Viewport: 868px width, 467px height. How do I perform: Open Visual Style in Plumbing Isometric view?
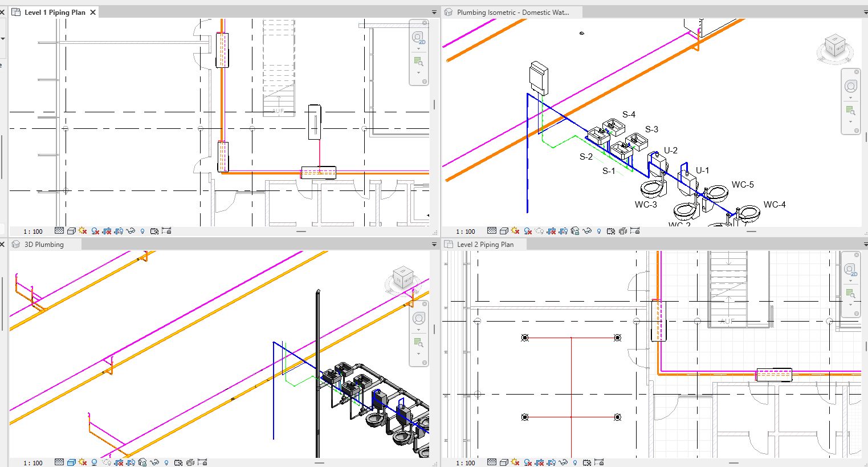[504, 231]
